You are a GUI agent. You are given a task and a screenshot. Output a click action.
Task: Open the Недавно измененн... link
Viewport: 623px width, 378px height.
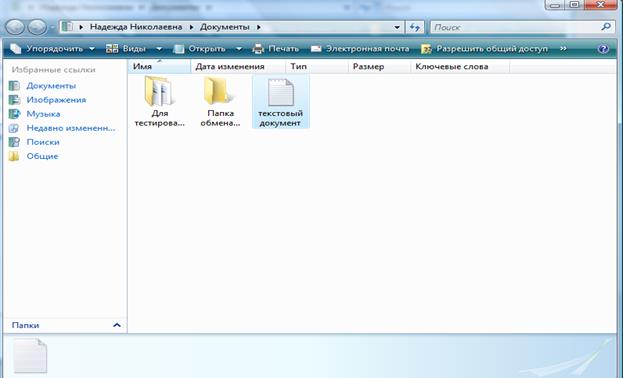tap(71, 128)
